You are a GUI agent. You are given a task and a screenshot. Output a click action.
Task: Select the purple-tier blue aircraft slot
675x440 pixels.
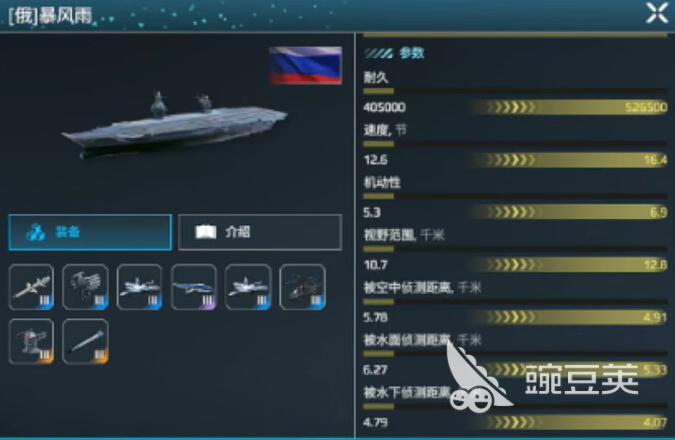[x=194, y=287]
